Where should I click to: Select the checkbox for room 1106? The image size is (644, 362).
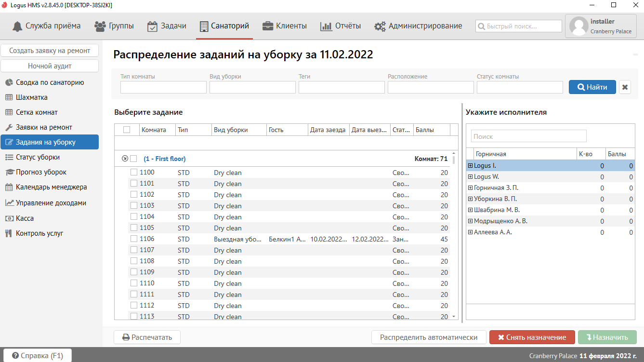[134, 239]
